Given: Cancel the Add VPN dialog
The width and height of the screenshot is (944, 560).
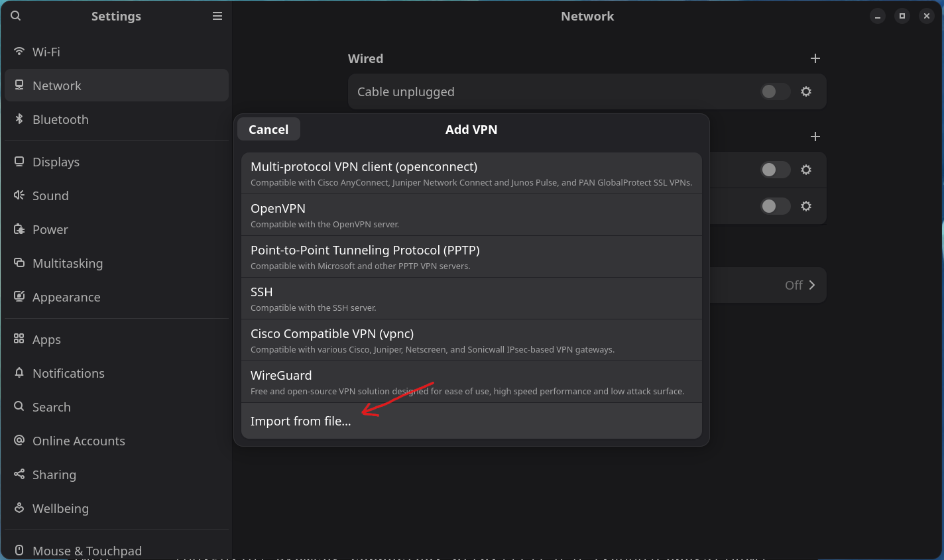Looking at the screenshot, I should [x=268, y=129].
